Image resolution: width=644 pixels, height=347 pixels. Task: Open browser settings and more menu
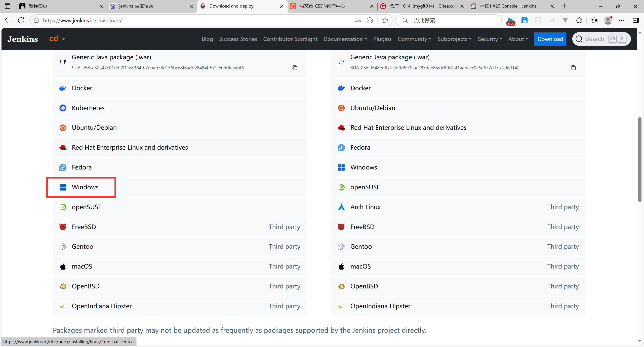pyautogui.click(x=621, y=20)
